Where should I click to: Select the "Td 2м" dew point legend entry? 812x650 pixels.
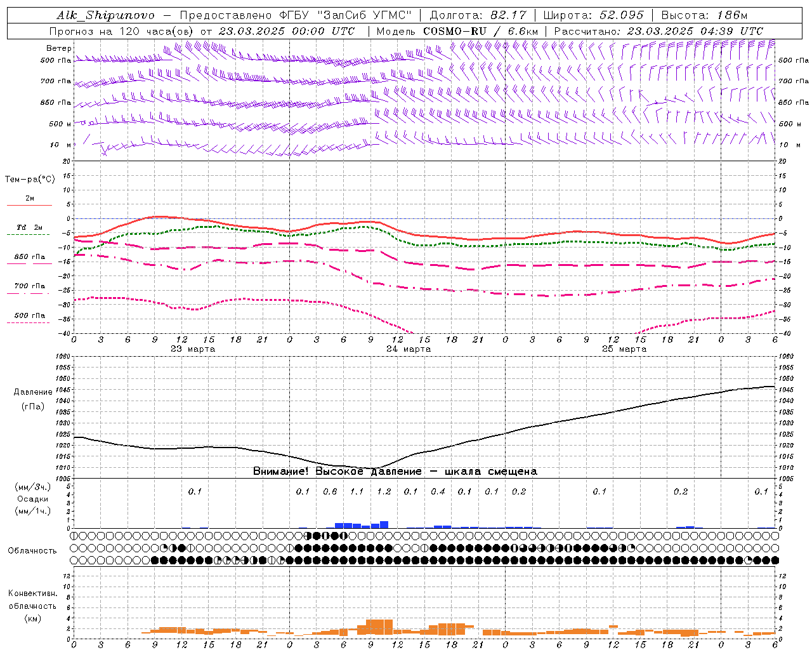tap(30, 227)
